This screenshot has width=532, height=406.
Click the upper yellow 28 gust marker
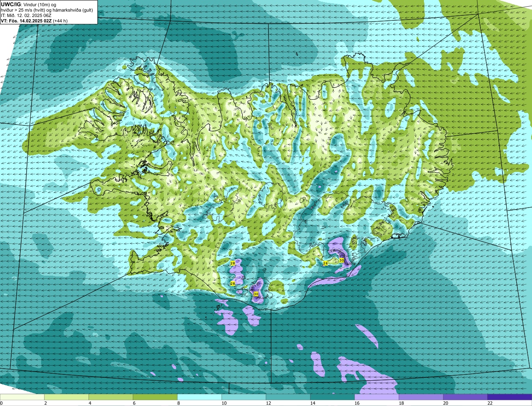tap(233, 263)
